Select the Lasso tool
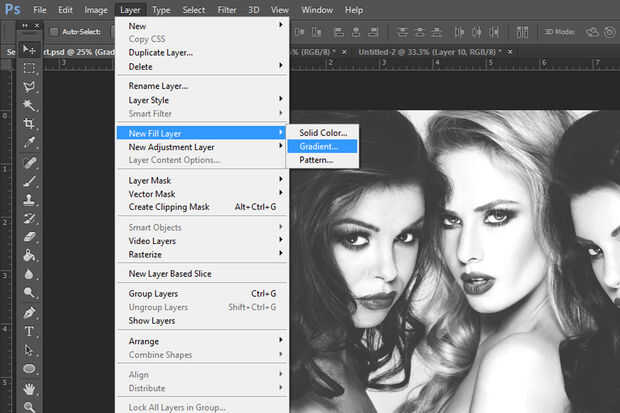Image resolution: width=620 pixels, height=413 pixels. pos(29,86)
